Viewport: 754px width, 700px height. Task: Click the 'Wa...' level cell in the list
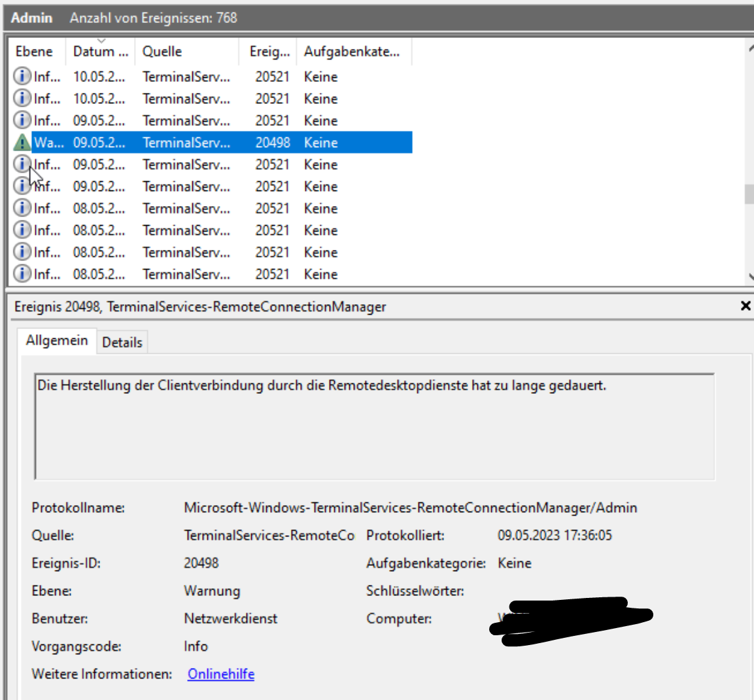point(48,143)
